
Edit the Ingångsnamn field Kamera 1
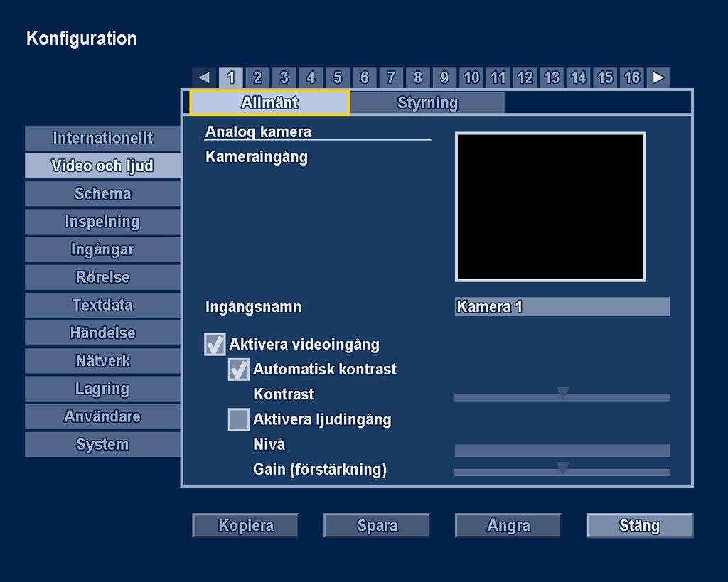562,307
